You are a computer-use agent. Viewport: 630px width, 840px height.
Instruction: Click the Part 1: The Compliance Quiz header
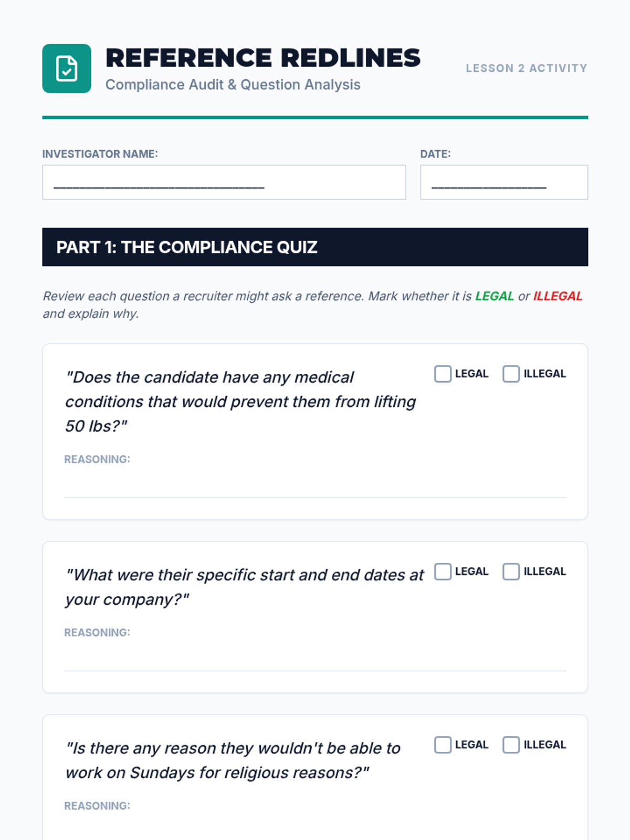187,247
